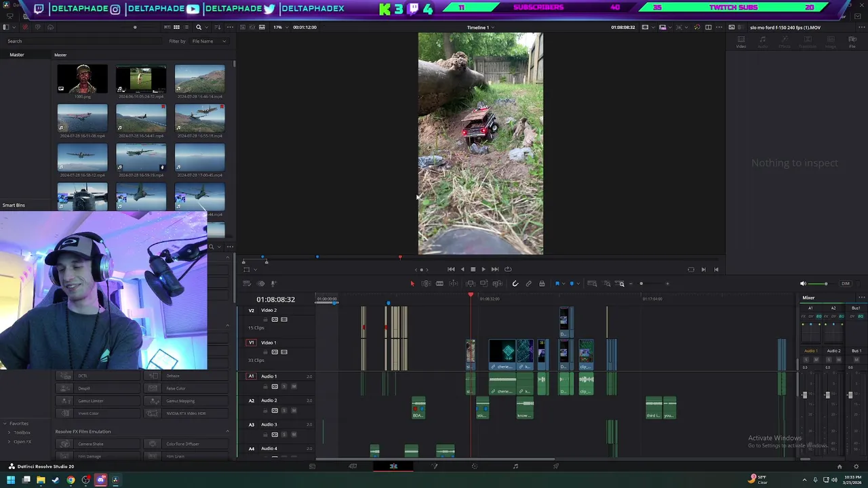868x488 pixels.
Task: Toggle the DIM button
Action: point(845,283)
